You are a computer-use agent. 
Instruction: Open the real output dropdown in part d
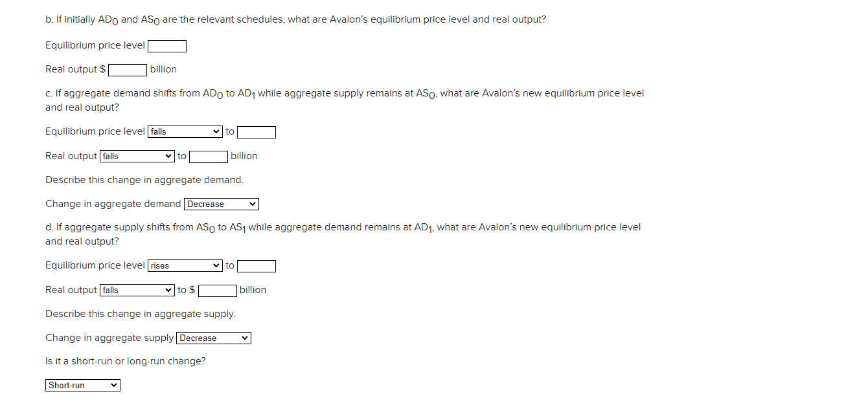(x=136, y=290)
